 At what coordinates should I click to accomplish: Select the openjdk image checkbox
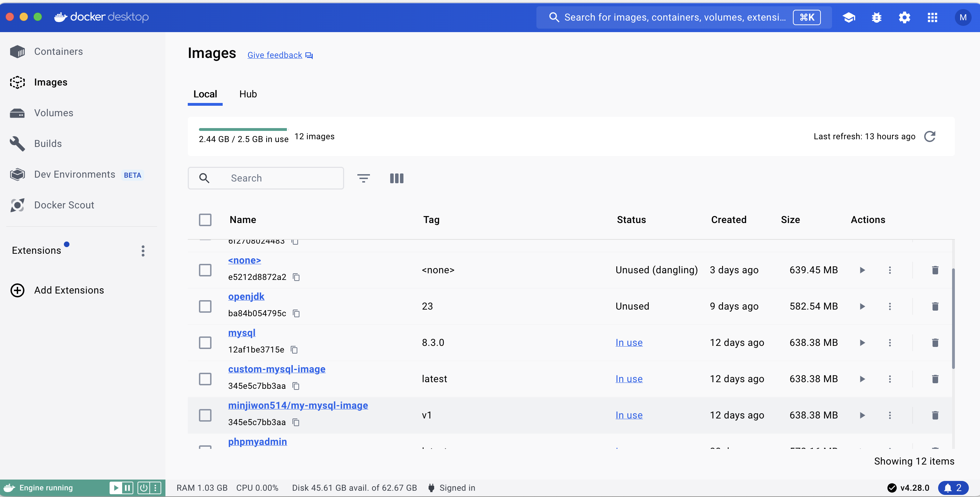click(x=205, y=306)
